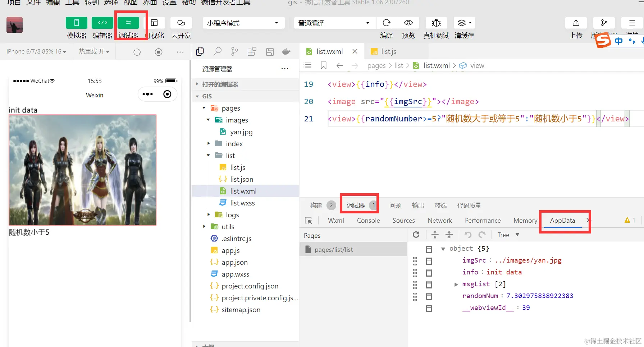Image resolution: width=644 pixels, height=347 pixels.
Task: Open the mini program mode dropdown
Action: 243,23
